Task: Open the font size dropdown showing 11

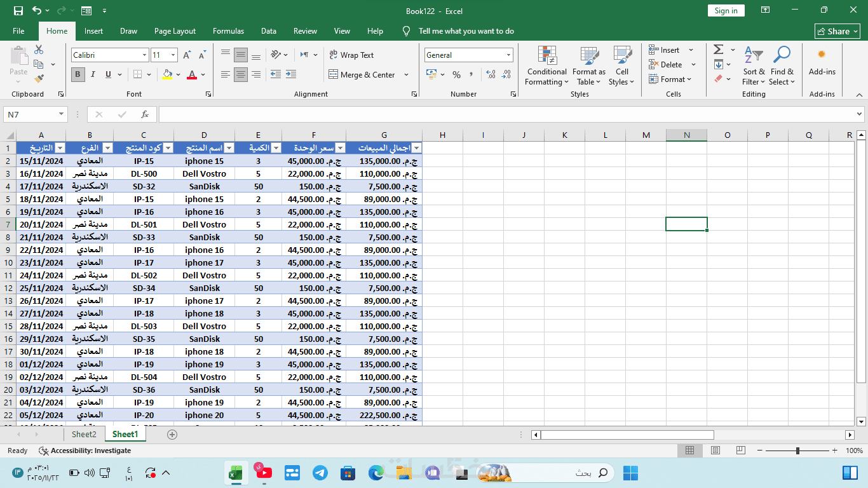Action: coord(174,55)
